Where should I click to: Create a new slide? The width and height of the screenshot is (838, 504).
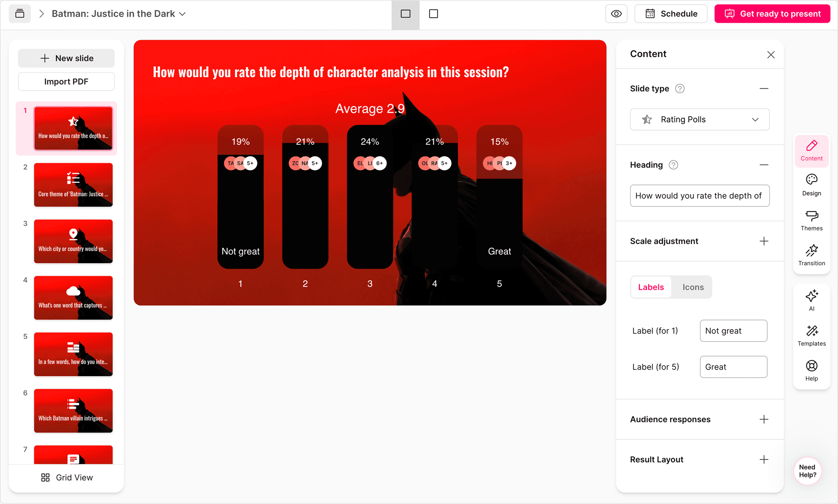pyautogui.click(x=66, y=58)
